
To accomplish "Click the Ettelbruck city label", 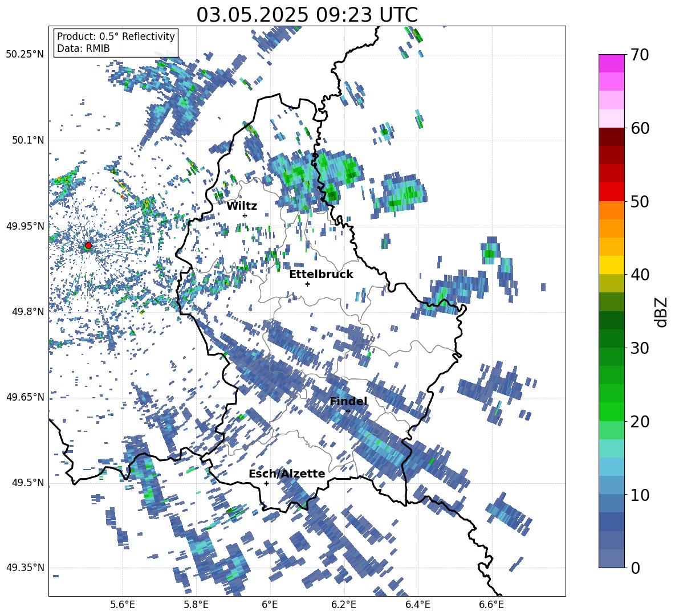I will 321,275.
